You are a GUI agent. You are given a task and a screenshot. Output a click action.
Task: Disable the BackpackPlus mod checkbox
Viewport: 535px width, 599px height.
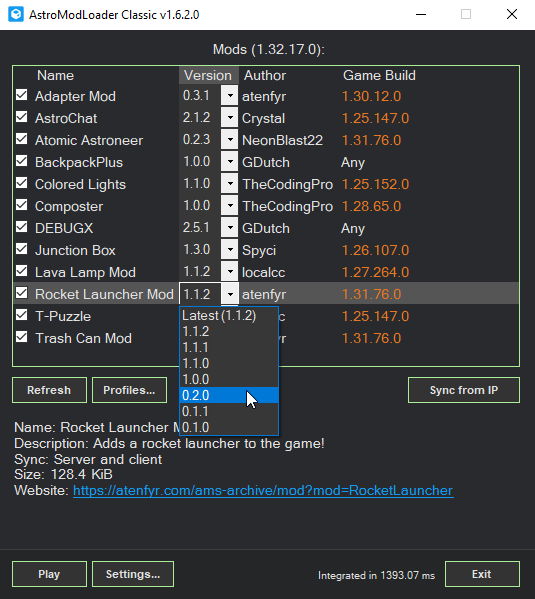(x=22, y=161)
